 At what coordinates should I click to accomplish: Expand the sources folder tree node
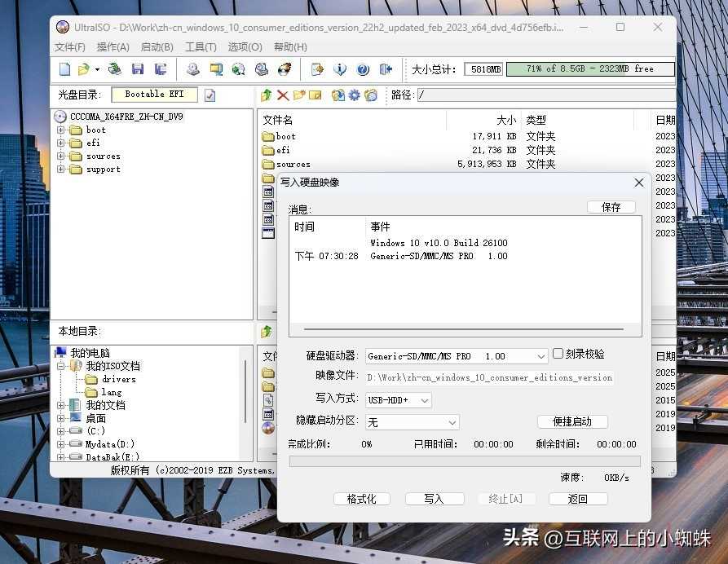click(x=60, y=156)
